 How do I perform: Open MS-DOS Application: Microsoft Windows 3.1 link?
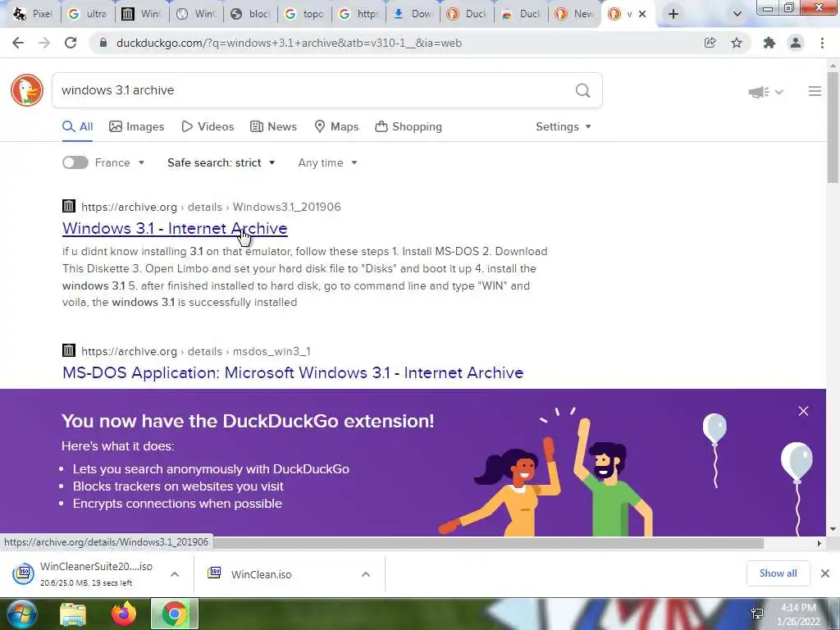[x=293, y=372]
